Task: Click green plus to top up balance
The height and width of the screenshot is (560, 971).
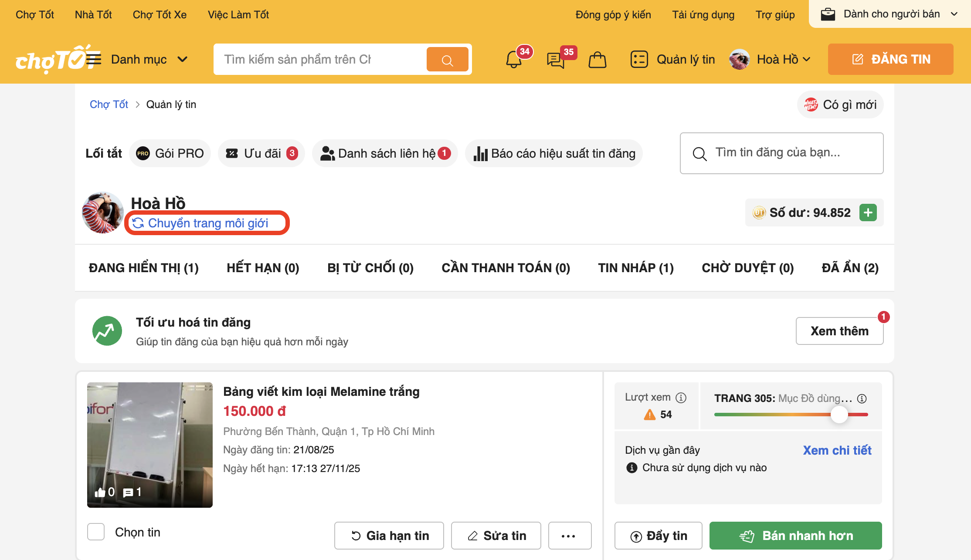Action: click(868, 213)
